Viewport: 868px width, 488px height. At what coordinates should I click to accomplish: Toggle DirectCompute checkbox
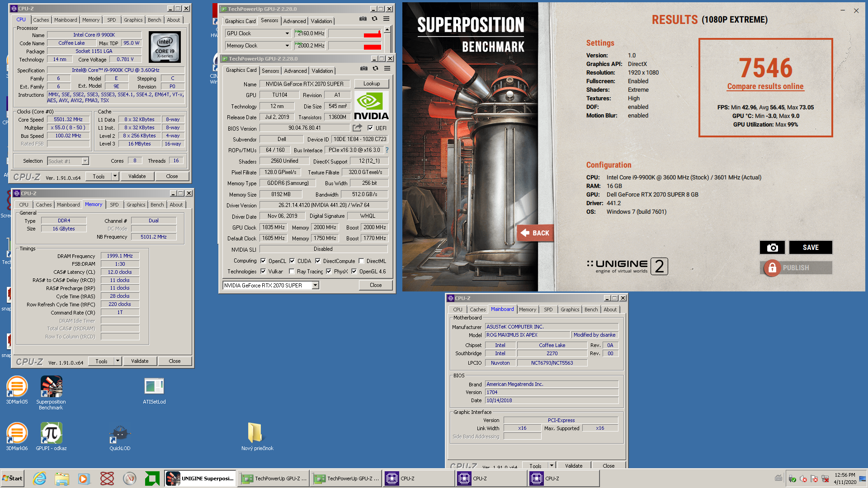[x=318, y=261]
